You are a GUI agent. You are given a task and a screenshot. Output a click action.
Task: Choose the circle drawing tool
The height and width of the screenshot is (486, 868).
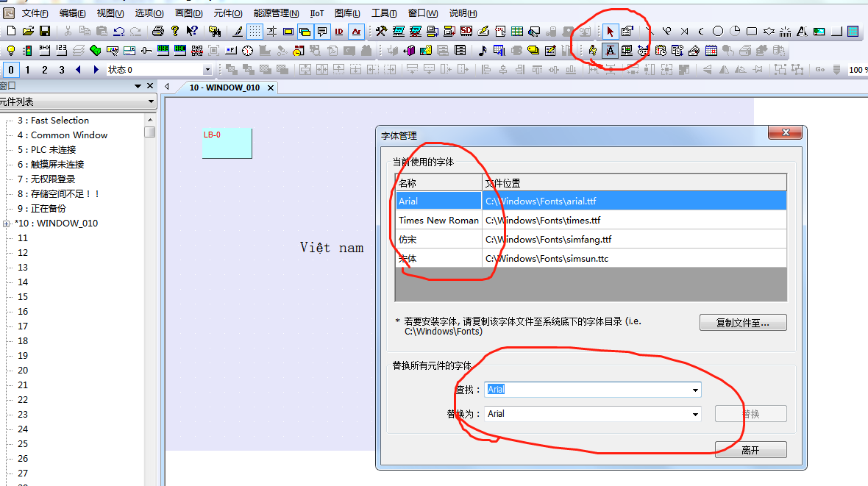[x=718, y=31]
